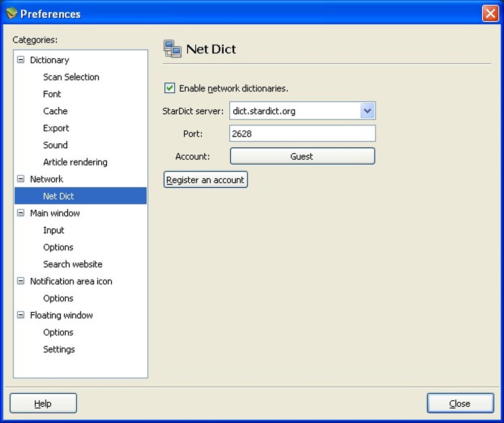
Task: Select Network in the categories tree
Action: point(46,179)
